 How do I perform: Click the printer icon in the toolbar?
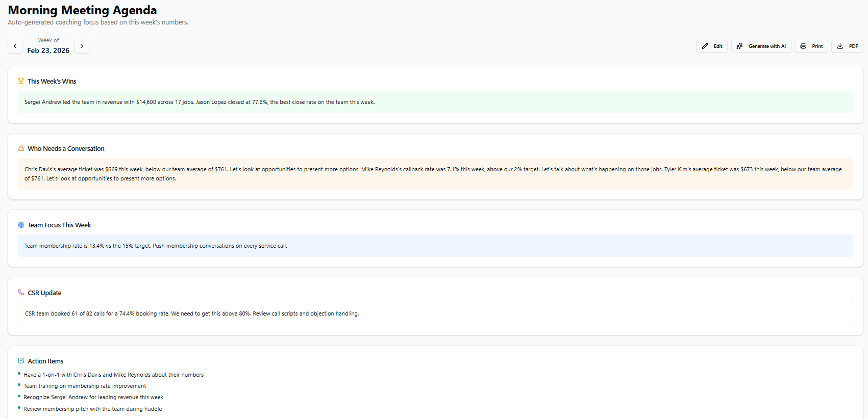click(803, 46)
